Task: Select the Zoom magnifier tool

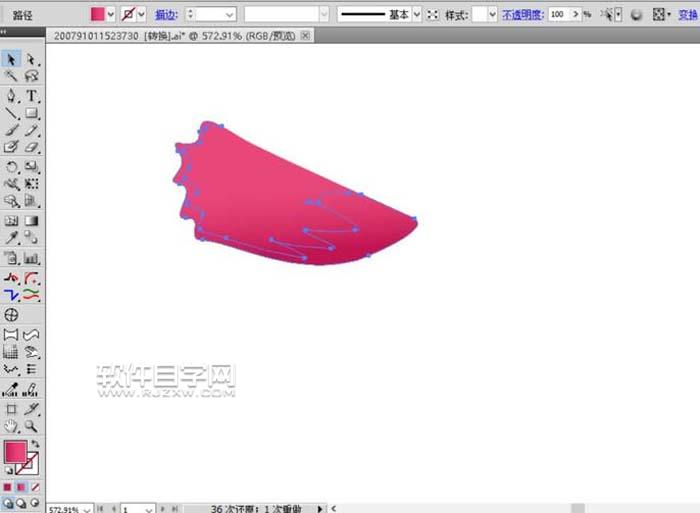Action: coord(32,426)
